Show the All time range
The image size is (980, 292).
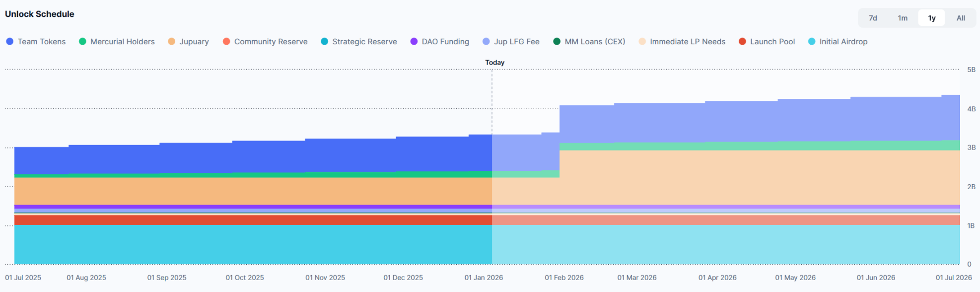pyautogui.click(x=961, y=18)
